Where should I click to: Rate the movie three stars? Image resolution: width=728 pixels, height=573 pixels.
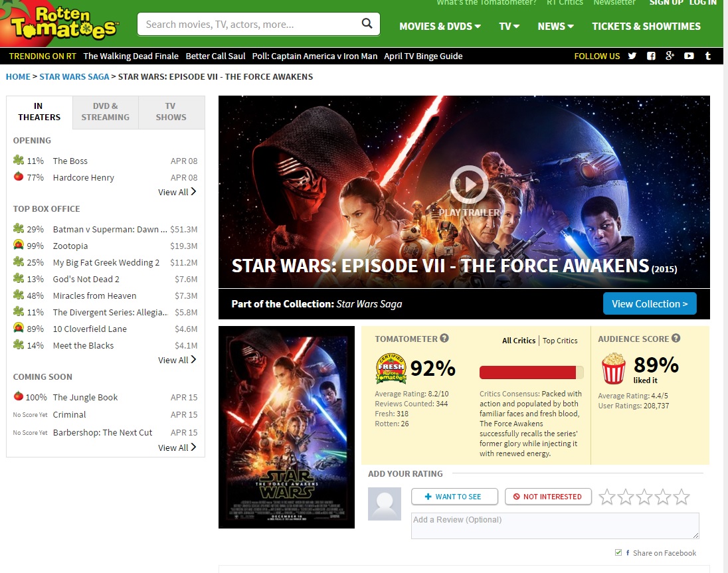[x=644, y=497]
